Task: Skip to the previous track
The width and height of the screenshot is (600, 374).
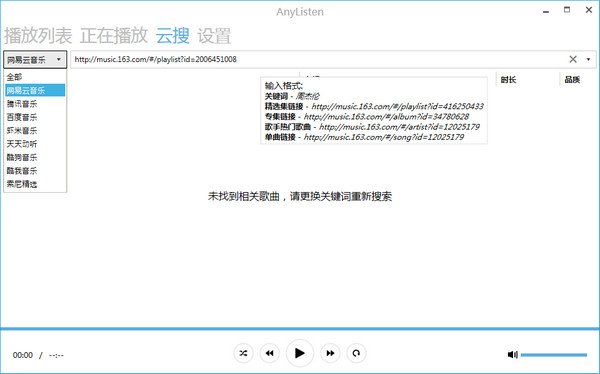Action: coord(269,353)
